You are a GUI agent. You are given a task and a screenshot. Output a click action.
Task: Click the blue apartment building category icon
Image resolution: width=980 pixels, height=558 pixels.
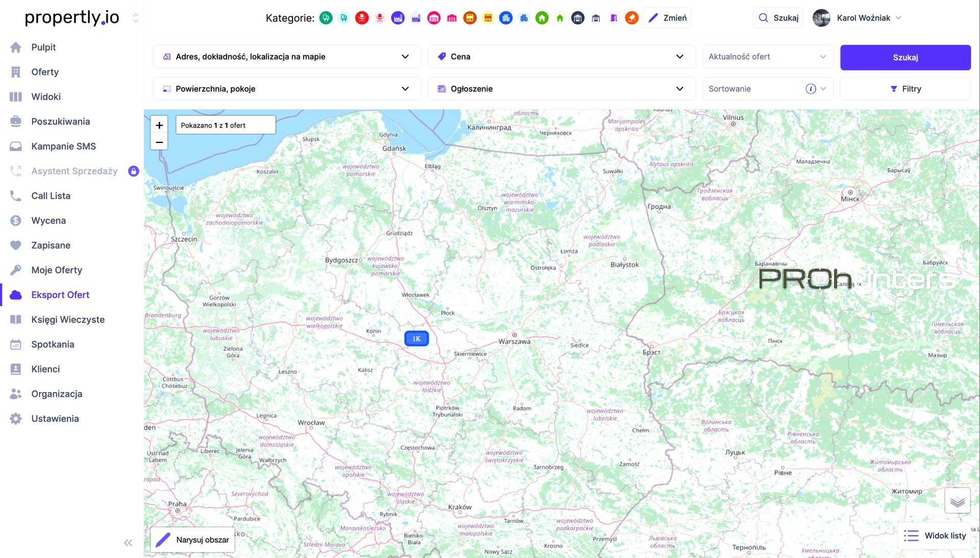[505, 18]
